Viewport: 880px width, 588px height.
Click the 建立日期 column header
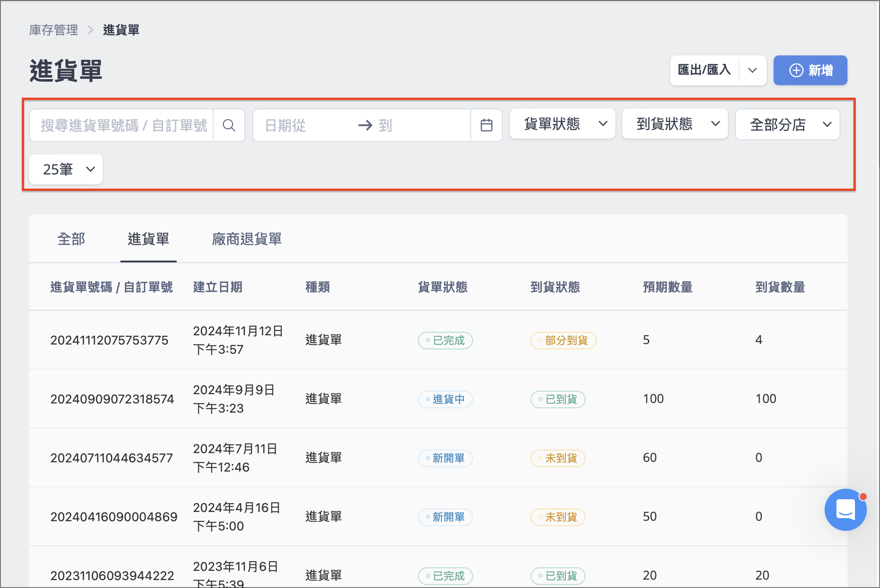(218, 287)
